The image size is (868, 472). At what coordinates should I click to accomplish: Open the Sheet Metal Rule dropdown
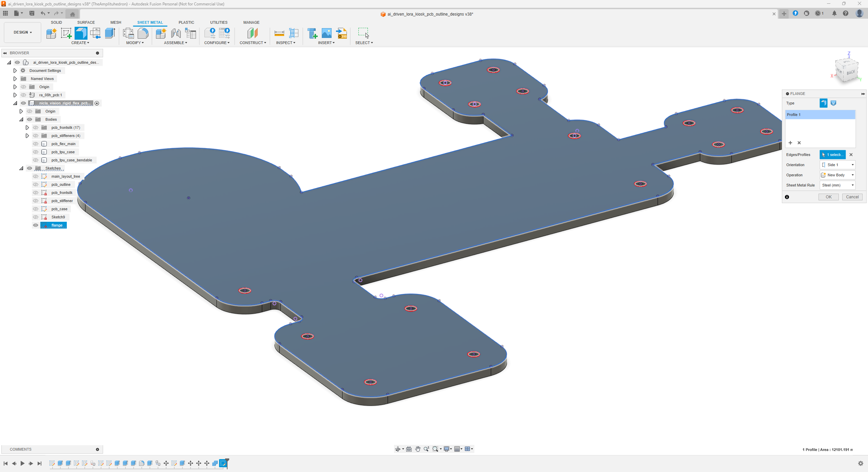[837, 185]
